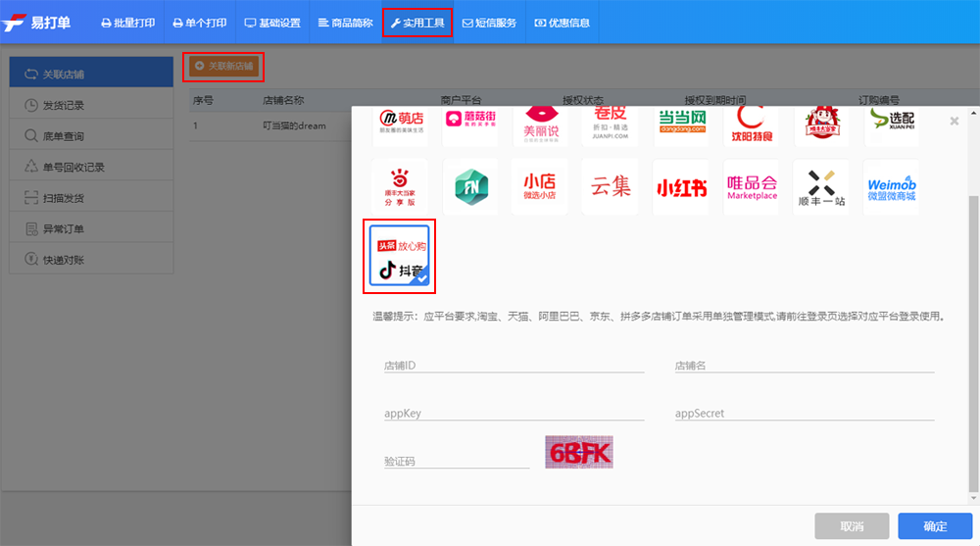Open the 优惠信息 menu
This screenshot has width=980, height=546.
click(x=563, y=23)
